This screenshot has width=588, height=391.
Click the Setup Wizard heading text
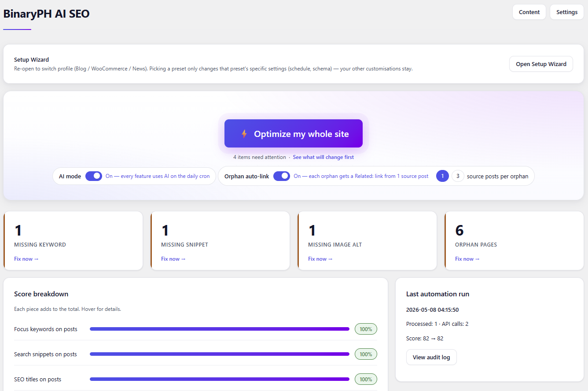tap(31, 59)
